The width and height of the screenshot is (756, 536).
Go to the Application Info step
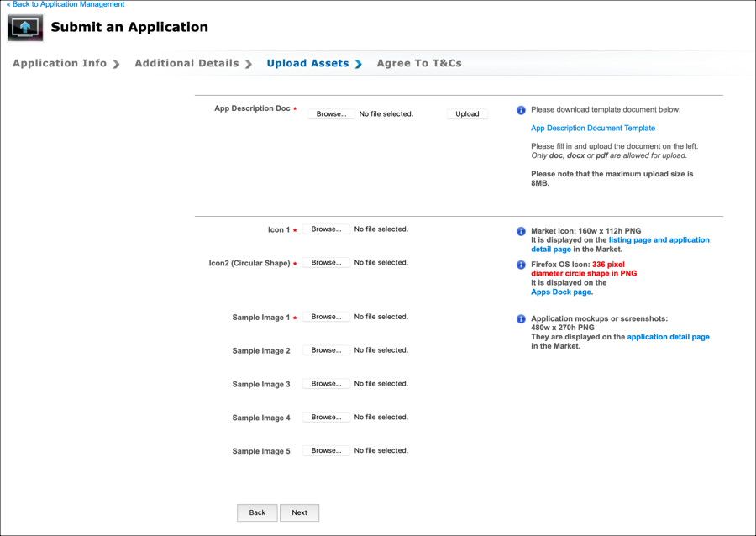point(60,63)
